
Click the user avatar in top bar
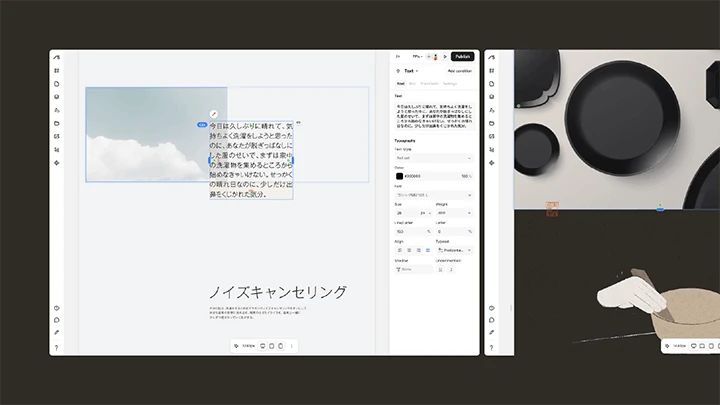point(435,57)
